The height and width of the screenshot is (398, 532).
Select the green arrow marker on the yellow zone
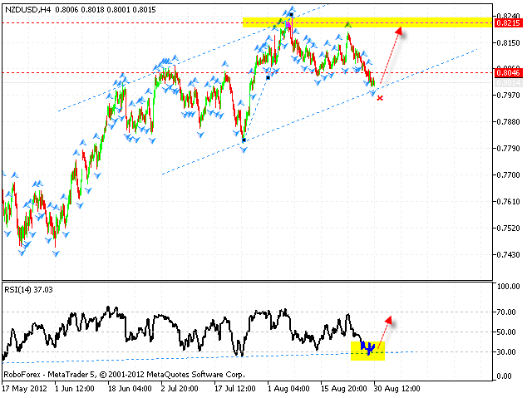pyautogui.click(x=348, y=24)
